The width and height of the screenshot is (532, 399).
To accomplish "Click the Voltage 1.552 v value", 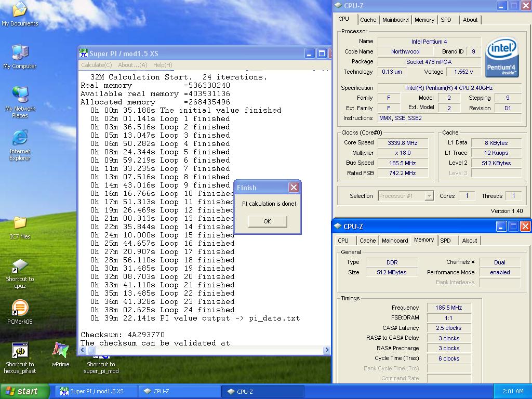I will (463, 72).
